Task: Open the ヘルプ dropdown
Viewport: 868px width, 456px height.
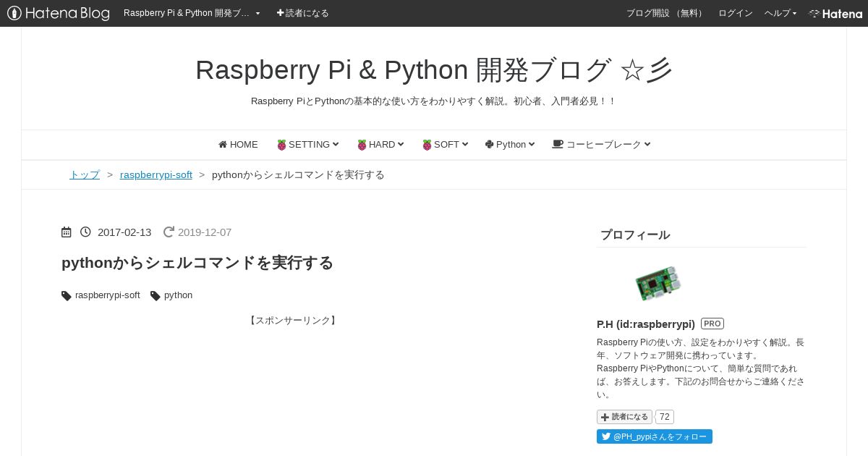Action: 780,13
